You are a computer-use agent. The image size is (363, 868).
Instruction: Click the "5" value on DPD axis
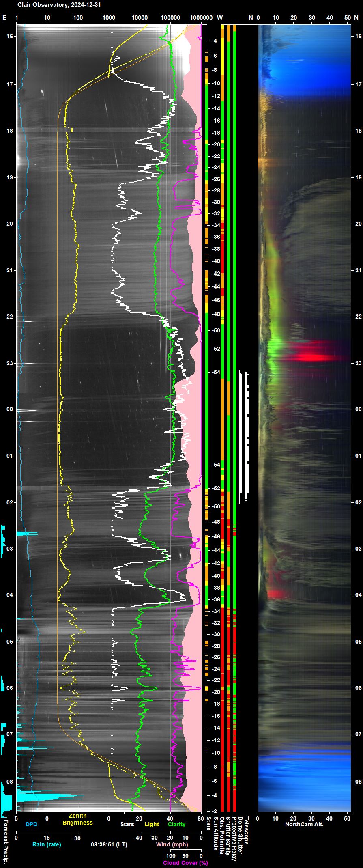16,818
